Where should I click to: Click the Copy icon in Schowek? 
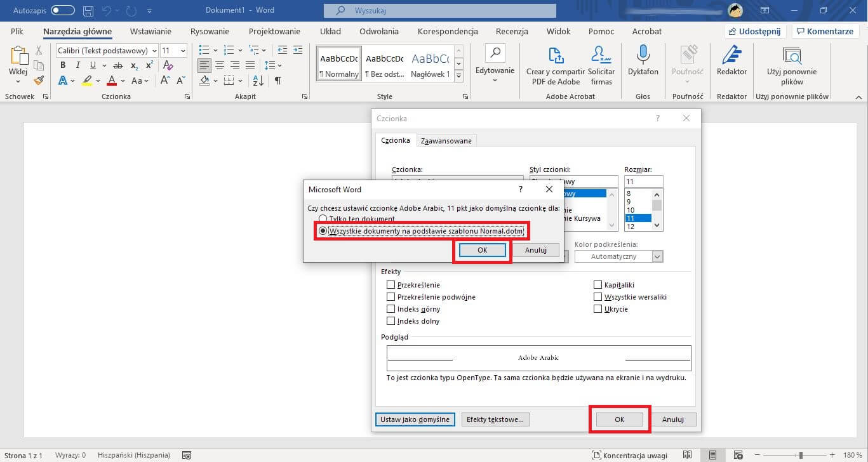coord(39,65)
